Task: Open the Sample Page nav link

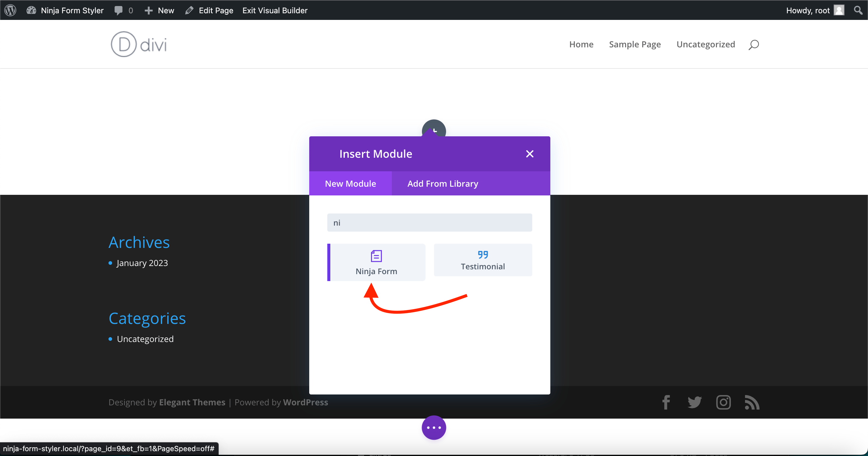Action: click(635, 44)
